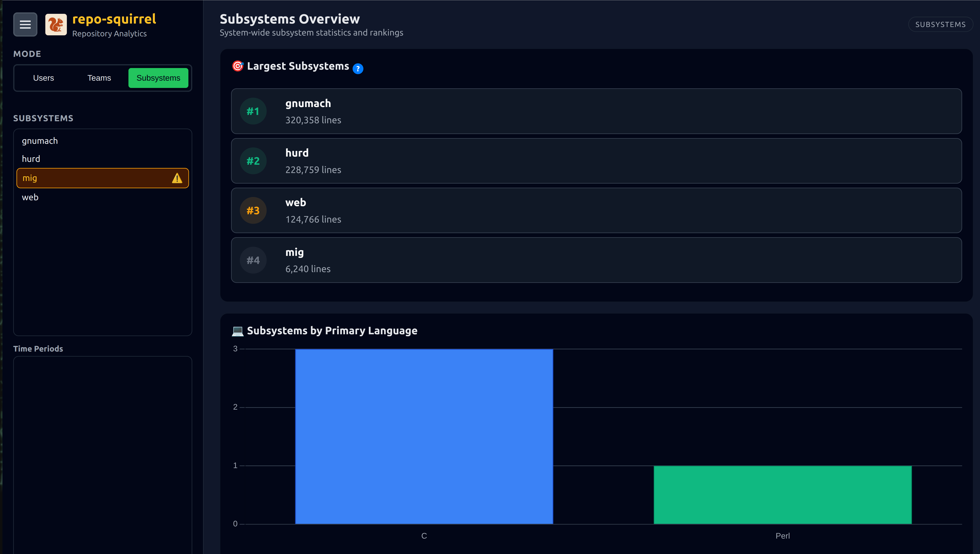The image size is (980, 554).
Task: Click the #1 rank badge for gnumach
Action: [x=253, y=111]
